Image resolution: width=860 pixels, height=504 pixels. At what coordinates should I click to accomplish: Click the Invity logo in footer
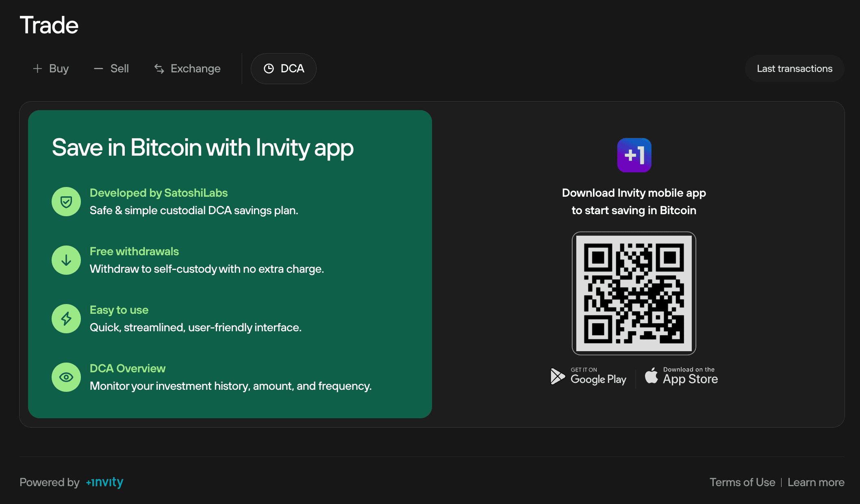click(x=104, y=482)
